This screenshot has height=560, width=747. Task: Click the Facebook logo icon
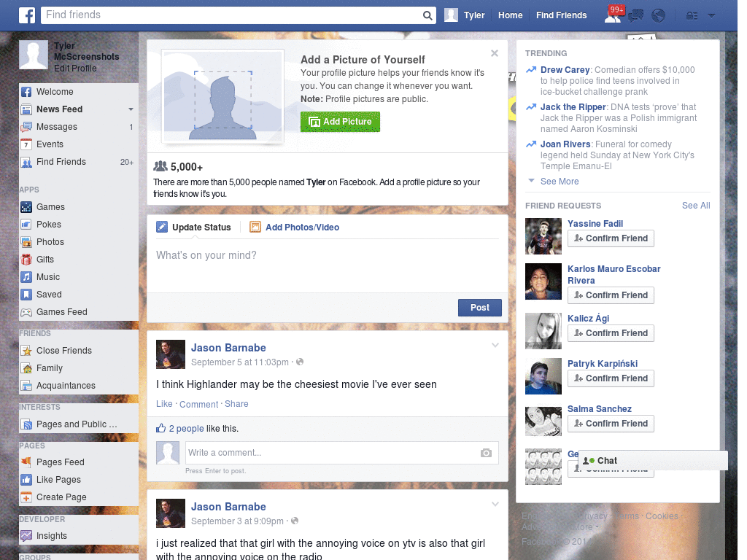click(x=27, y=15)
